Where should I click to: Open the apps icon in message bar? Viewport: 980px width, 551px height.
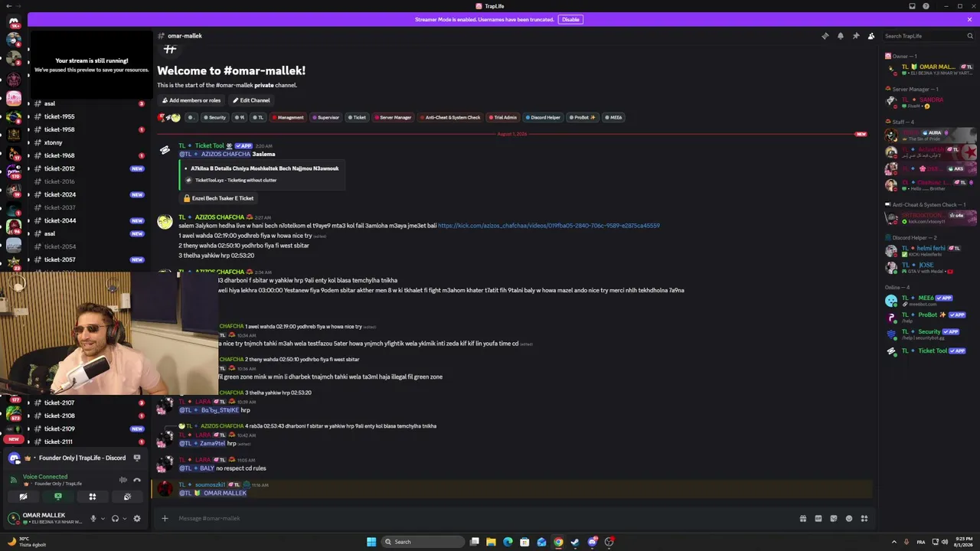click(864, 518)
